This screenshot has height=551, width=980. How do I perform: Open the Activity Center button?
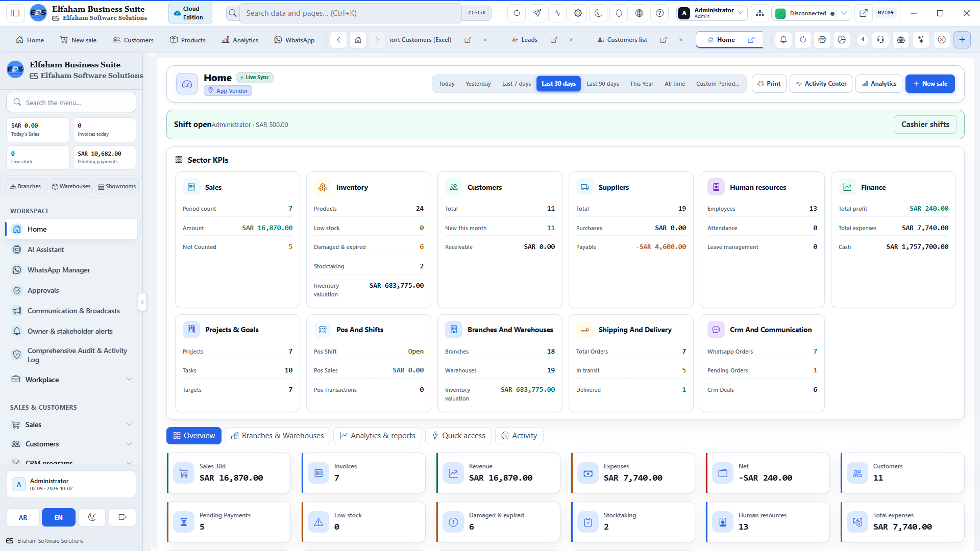point(821,84)
